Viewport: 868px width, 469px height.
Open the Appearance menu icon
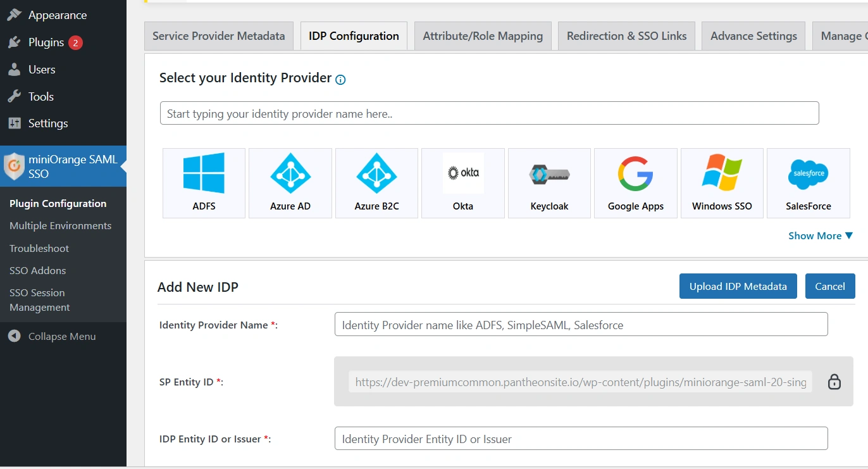click(14, 15)
